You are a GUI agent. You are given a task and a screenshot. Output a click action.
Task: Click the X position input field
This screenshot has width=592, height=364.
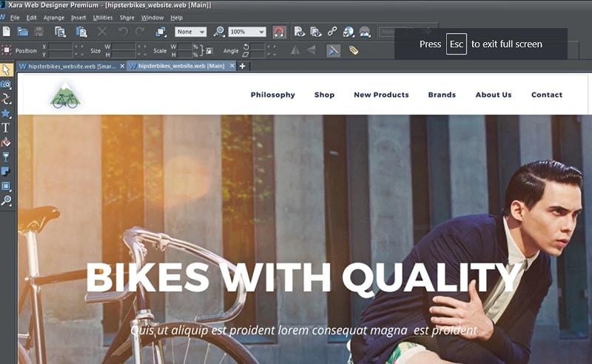(x=60, y=47)
